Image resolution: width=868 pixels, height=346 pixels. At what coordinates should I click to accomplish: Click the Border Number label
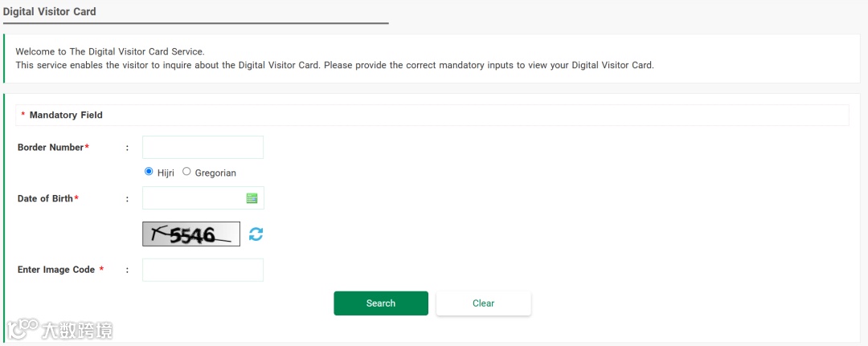tap(51, 148)
